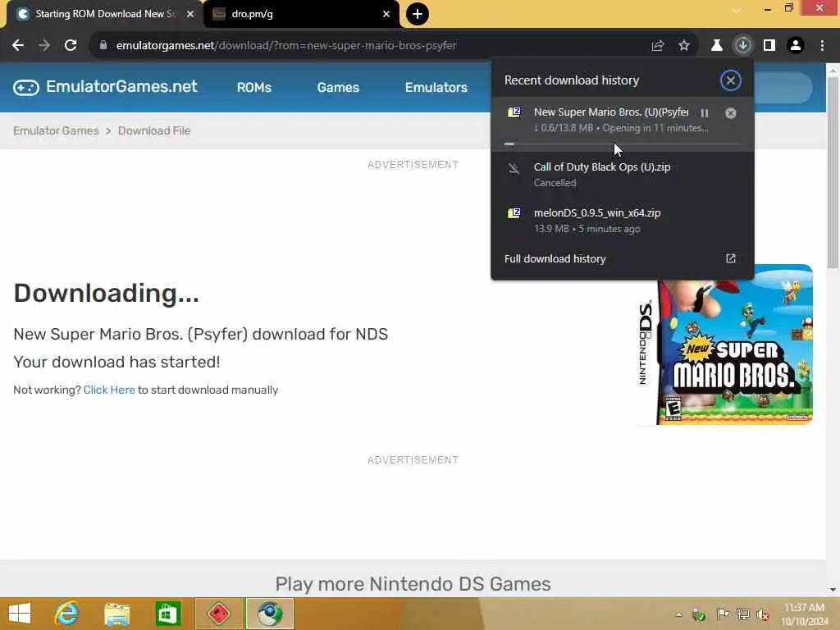Go back using the browser back arrow
Viewport: 840px width, 630px height.
point(18,46)
